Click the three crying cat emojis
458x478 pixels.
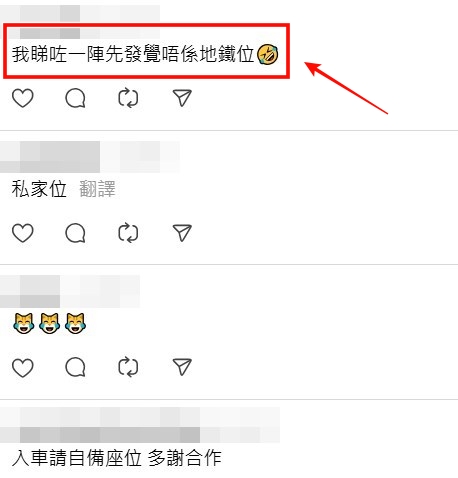tap(49, 323)
